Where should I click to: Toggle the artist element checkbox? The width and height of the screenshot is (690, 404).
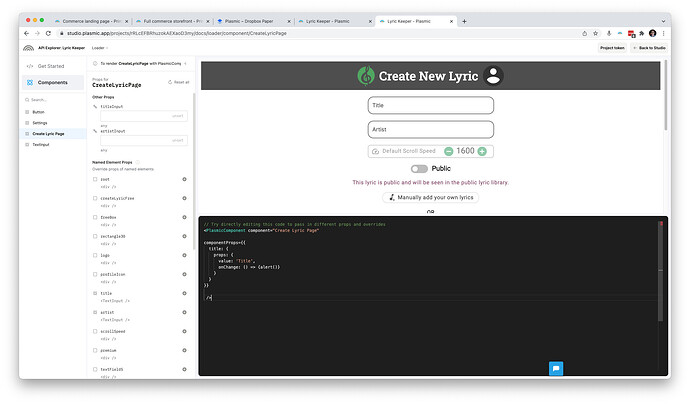[95, 312]
